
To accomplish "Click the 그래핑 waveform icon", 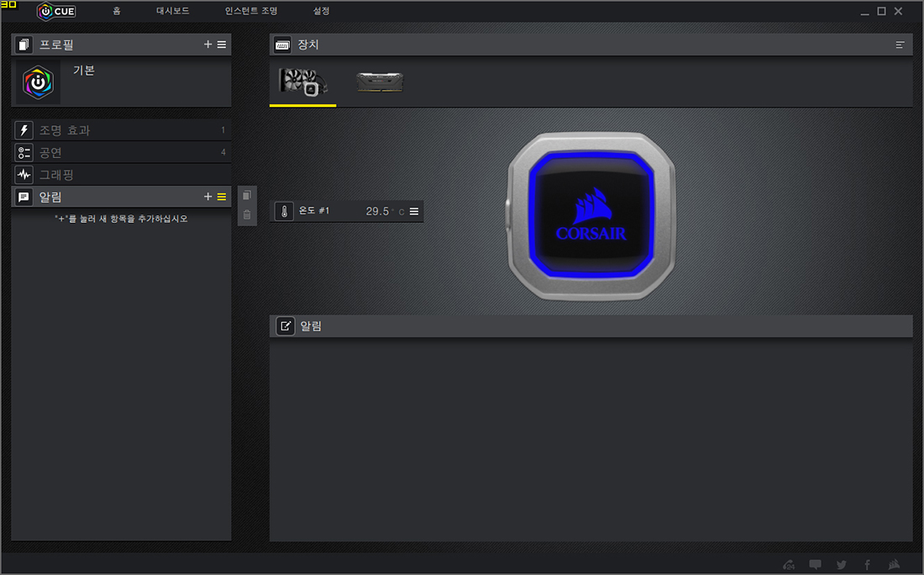I will [24, 175].
